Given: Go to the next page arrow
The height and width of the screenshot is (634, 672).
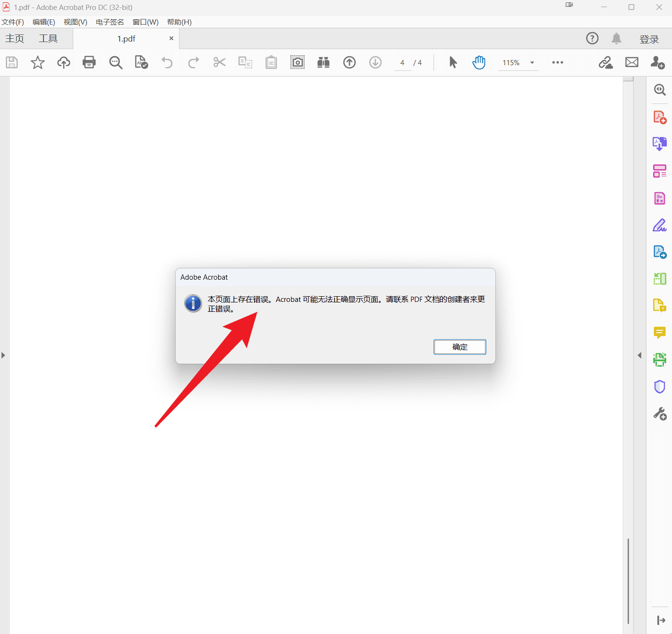Looking at the screenshot, I should (x=375, y=62).
